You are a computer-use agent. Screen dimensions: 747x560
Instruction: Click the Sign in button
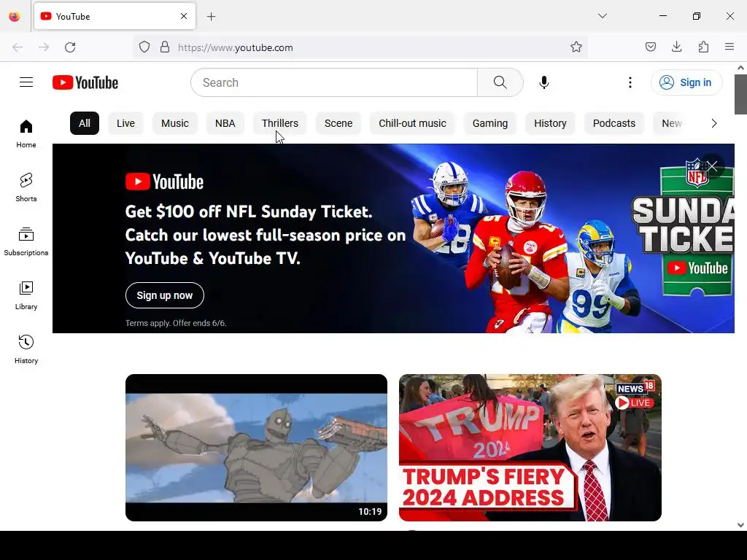(686, 82)
